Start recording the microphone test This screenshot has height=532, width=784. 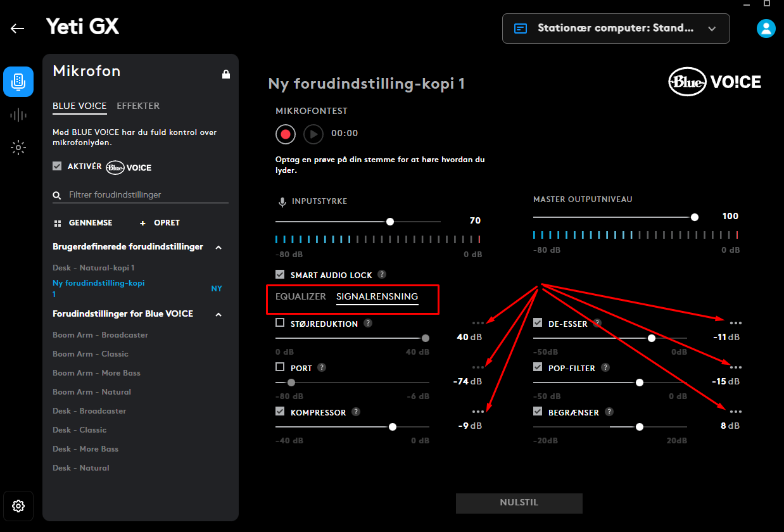286,134
